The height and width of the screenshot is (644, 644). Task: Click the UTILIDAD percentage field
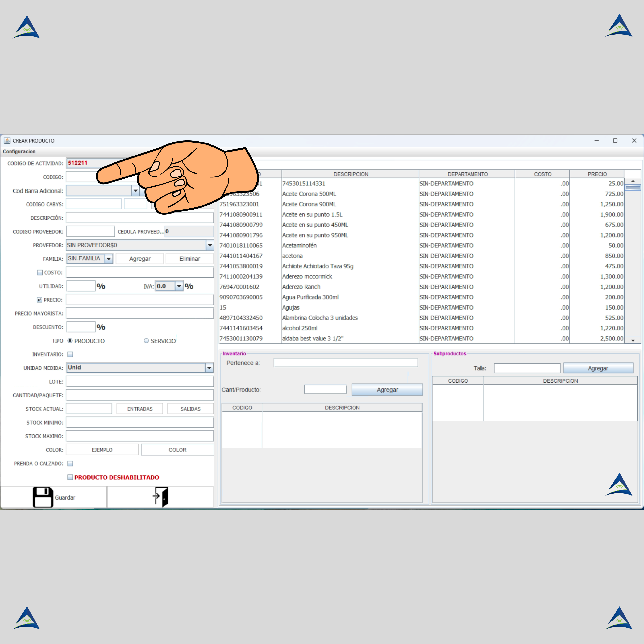tap(81, 286)
